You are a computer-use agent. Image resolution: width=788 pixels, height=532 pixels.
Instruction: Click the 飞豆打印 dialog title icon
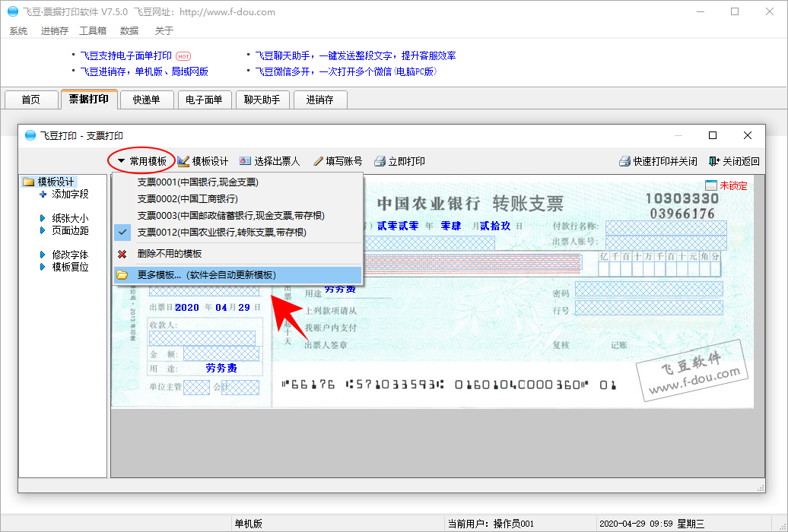[x=30, y=135]
